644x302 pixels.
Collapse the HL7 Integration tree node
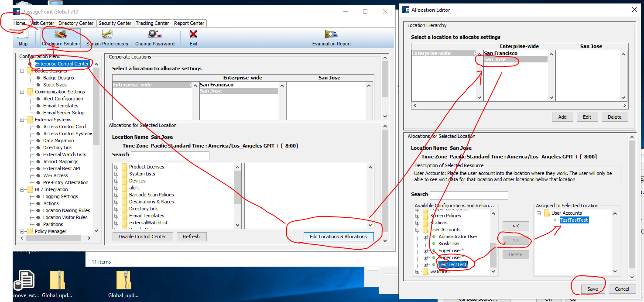pyautogui.click(x=22, y=189)
